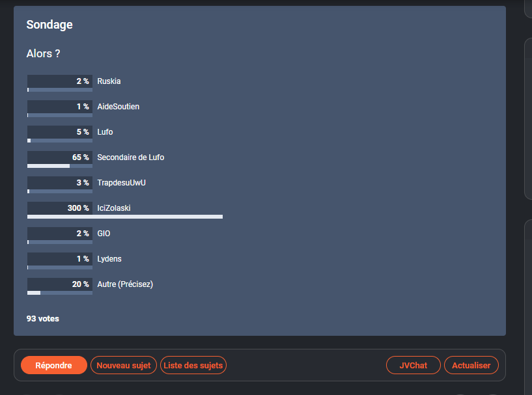Launch JVChat
The image size is (532, 395).
413,365
